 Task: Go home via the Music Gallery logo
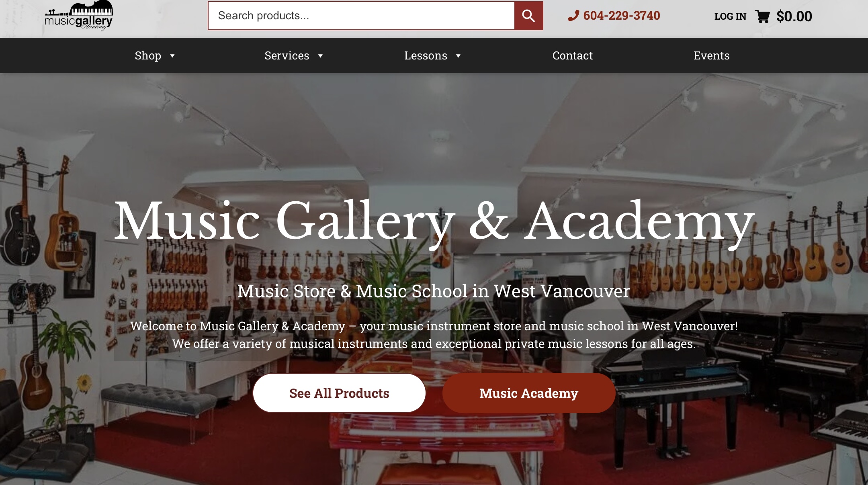(x=79, y=15)
